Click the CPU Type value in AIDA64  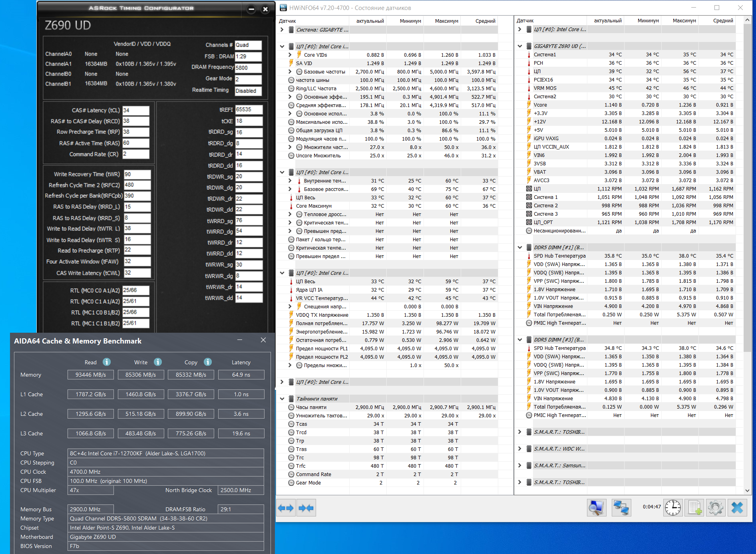(x=166, y=453)
